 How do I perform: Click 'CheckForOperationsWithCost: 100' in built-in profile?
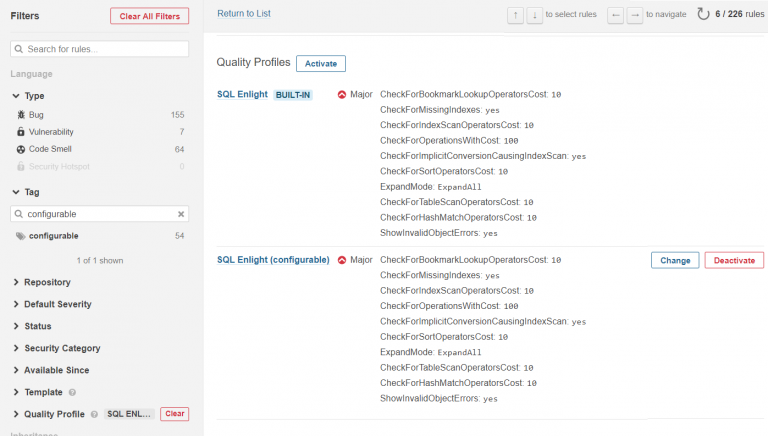pyautogui.click(x=449, y=141)
